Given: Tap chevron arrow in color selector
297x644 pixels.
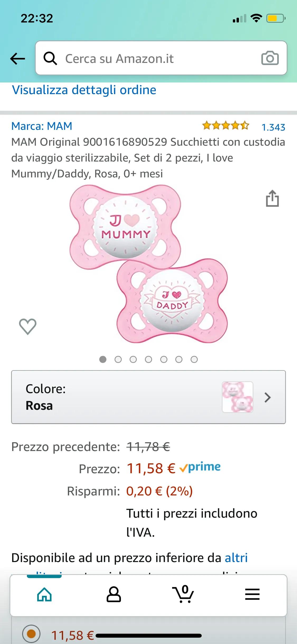Looking at the screenshot, I should tap(268, 397).
